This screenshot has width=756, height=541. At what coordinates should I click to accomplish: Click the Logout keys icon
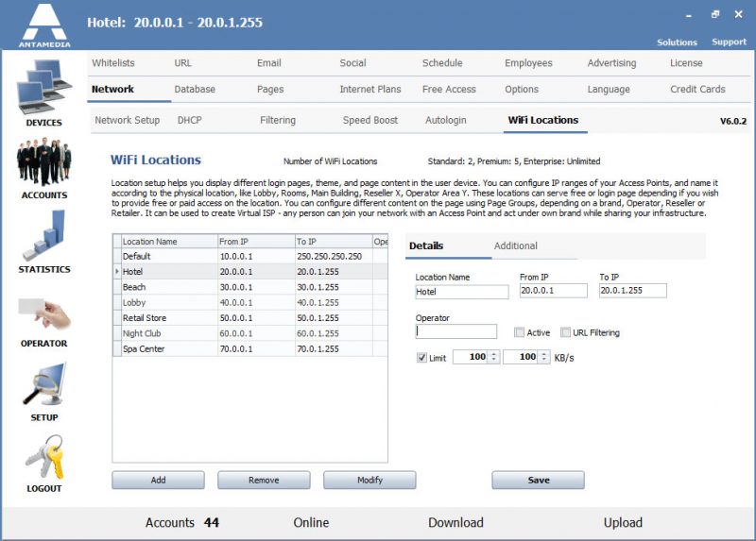43,456
